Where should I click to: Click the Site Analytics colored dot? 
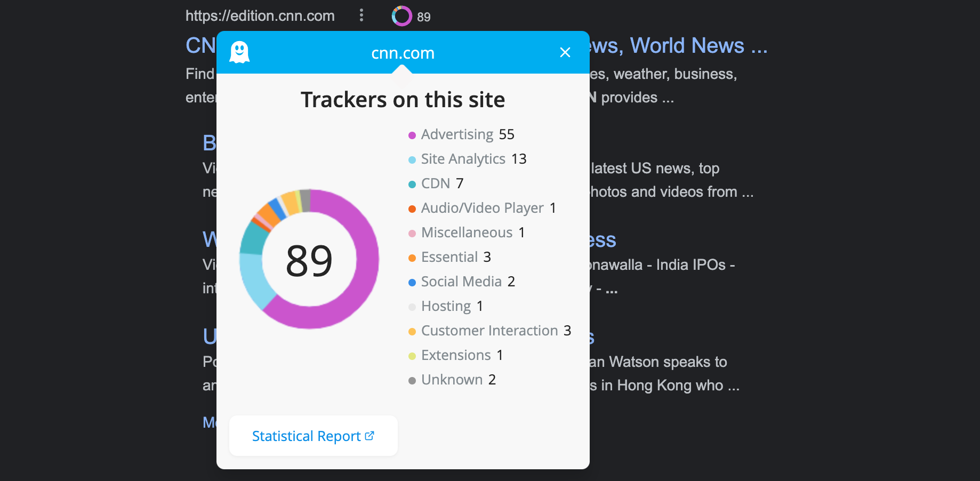[412, 159]
